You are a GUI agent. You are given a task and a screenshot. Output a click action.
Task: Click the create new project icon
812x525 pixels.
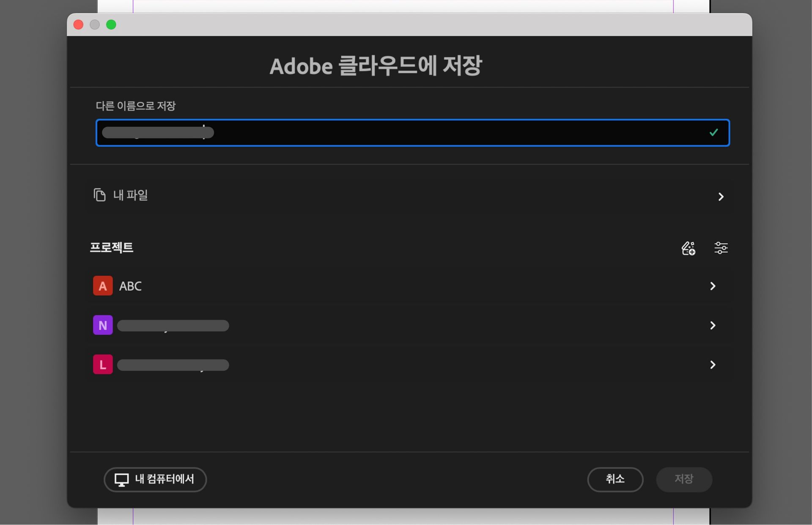click(x=688, y=248)
